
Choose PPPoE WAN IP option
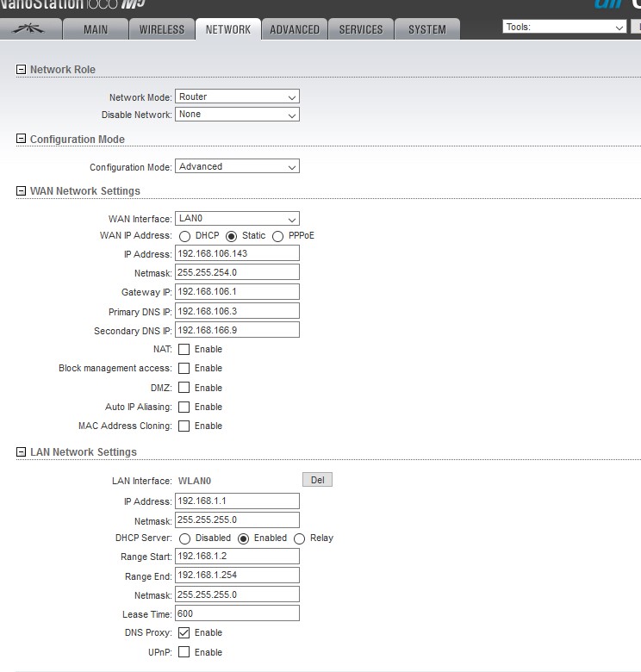click(x=277, y=236)
